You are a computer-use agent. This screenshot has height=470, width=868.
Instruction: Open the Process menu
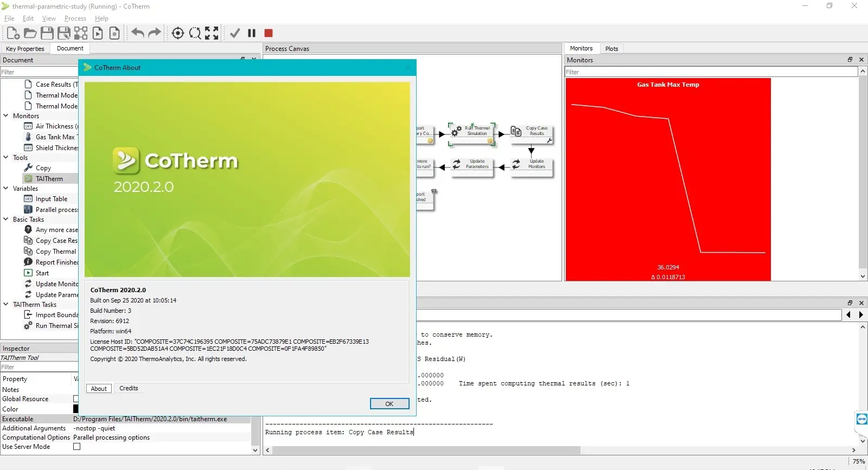coord(75,18)
